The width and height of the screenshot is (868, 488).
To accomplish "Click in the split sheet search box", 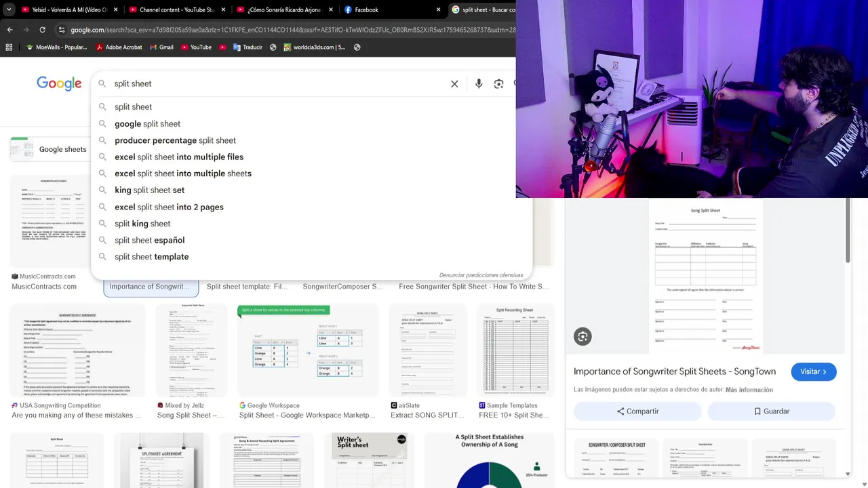I will point(278,83).
